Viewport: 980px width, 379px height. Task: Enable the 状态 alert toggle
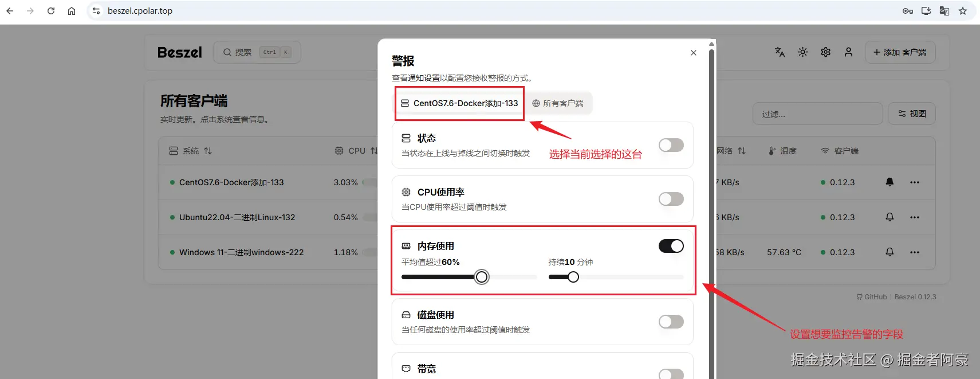click(671, 145)
